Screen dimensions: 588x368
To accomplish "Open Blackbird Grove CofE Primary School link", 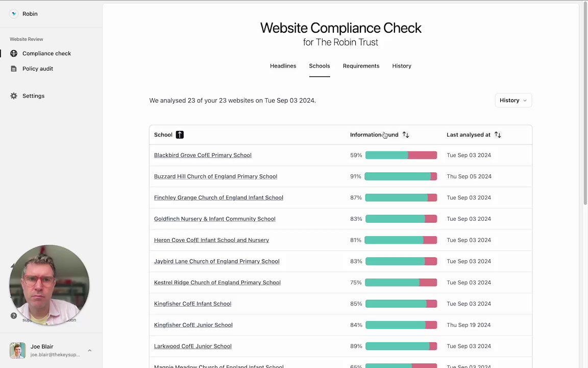I will click(203, 155).
